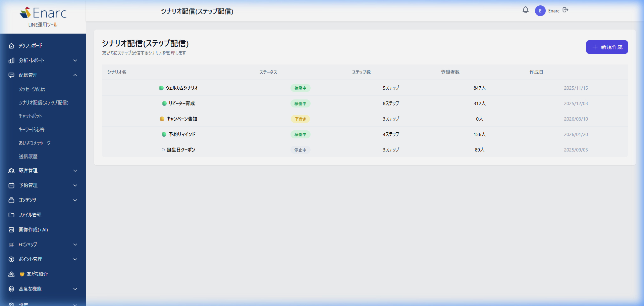Click the logout icon beside Enarc
The width and height of the screenshot is (644, 306).
click(x=566, y=10)
